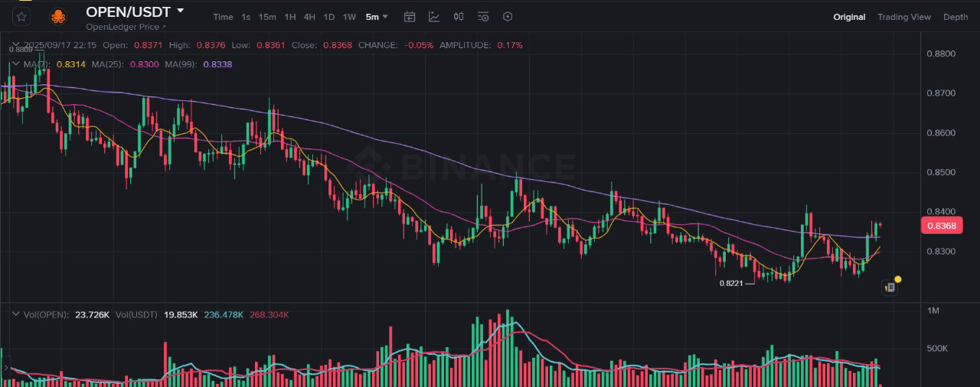This screenshot has height=387, width=980.
Task: Switch to the 1W interval
Action: [x=349, y=17]
